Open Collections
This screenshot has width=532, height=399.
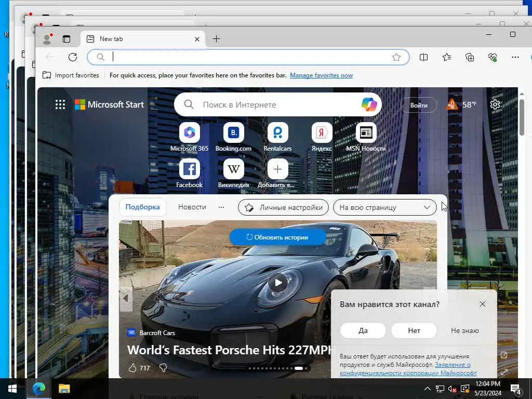(x=470, y=57)
